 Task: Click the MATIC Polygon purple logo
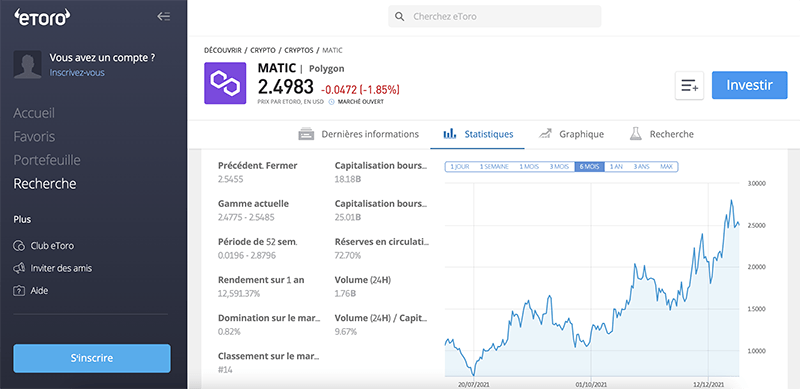click(225, 83)
